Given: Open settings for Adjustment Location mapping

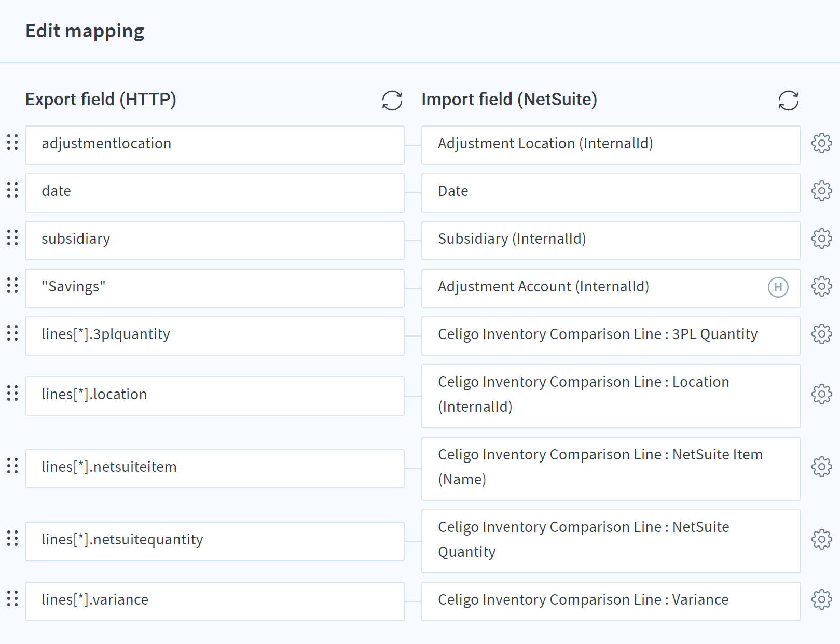Looking at the screenshot, I should [821, 143].
